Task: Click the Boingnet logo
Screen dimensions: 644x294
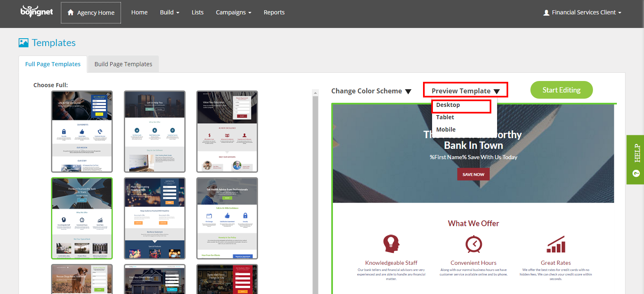Action: coord(37,12)
